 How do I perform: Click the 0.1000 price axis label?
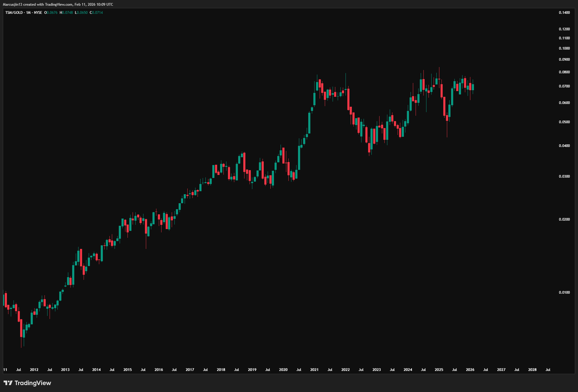point(564,48)
